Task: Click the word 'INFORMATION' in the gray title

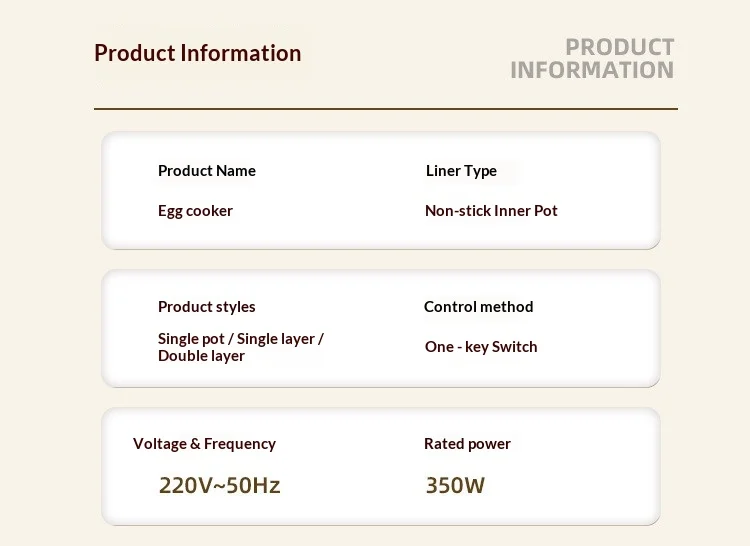Action: click(592, 70)
